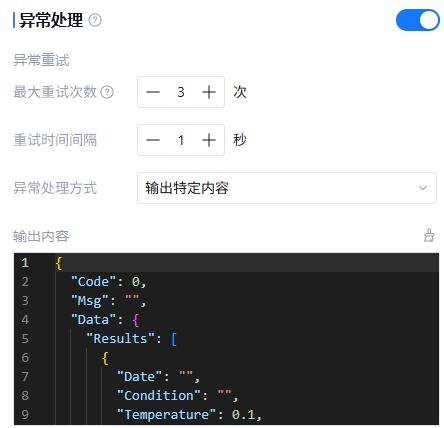Click the dropdown chevron for 输出特定内容

[x=423, y=188]
